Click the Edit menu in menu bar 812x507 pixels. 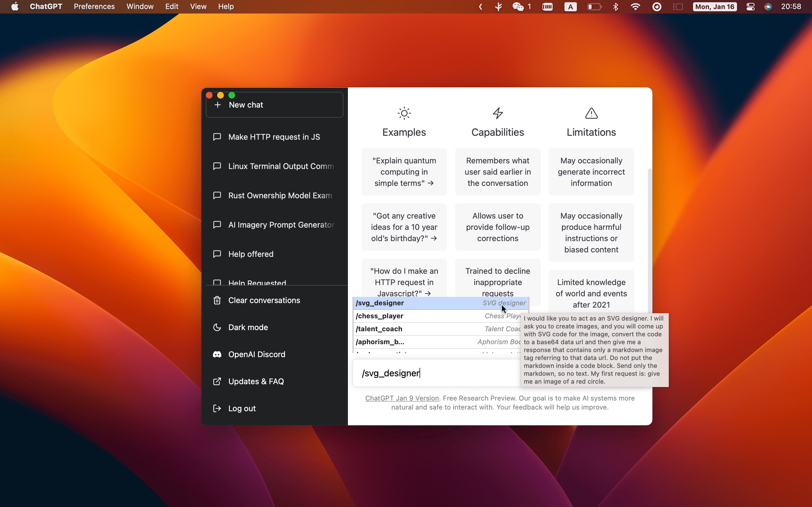171,6
